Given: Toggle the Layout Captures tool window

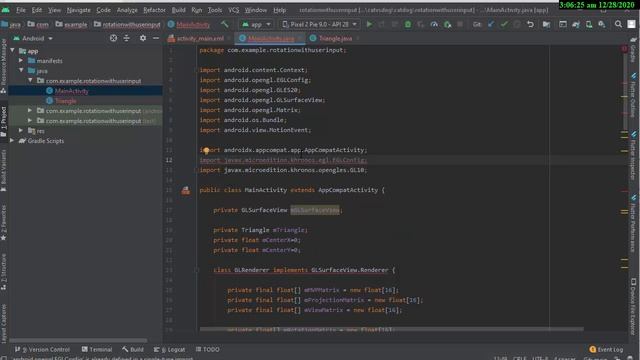Looking at the screenshot, I should pos(4,323).
